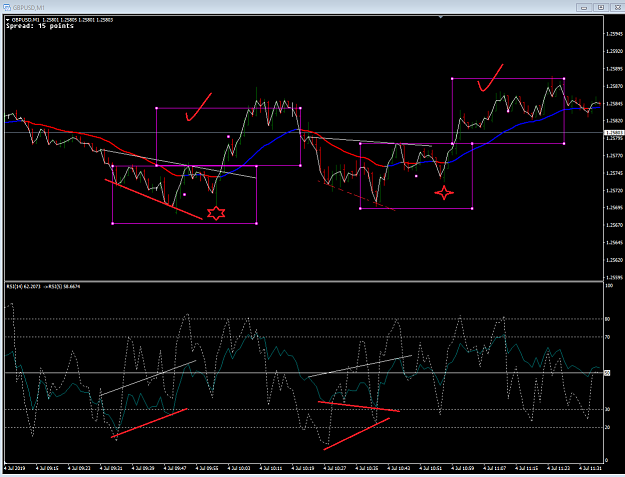Screen dimensions: 625x477
Task: Click the 1.25670 price axis label
Action: point(614,225)
